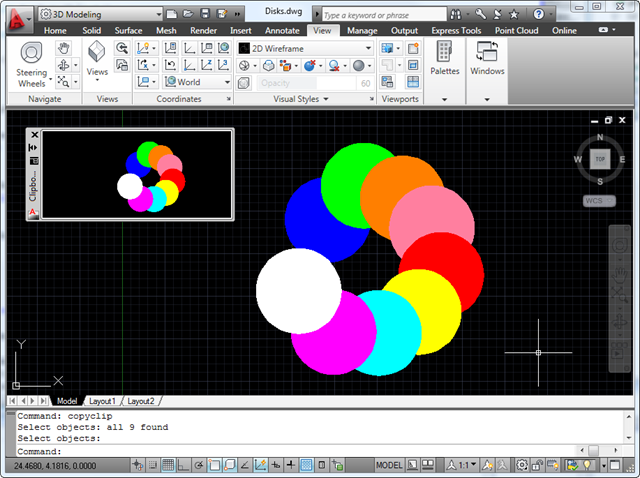Screen dimensions: 640x478
Task: Switch to the Annotate ribbon tab
Action: coord(282,30)
